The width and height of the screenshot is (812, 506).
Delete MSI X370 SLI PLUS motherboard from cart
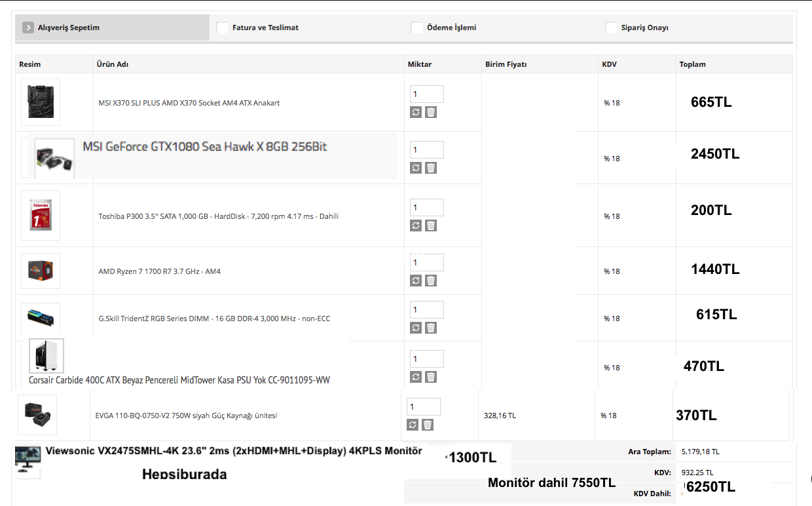coord(430,112)
